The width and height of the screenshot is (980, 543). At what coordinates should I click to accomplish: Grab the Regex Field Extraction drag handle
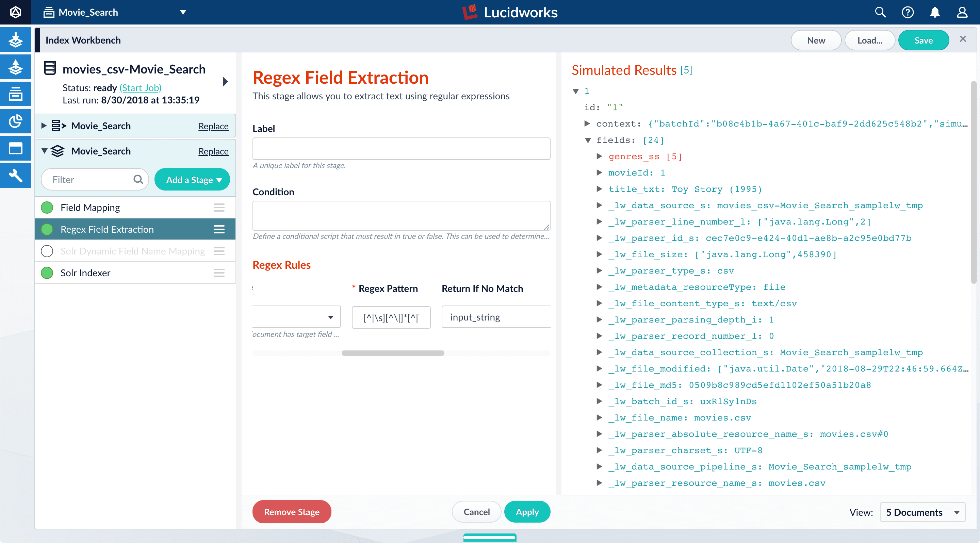pyautogui.click(x=219, y=229)
